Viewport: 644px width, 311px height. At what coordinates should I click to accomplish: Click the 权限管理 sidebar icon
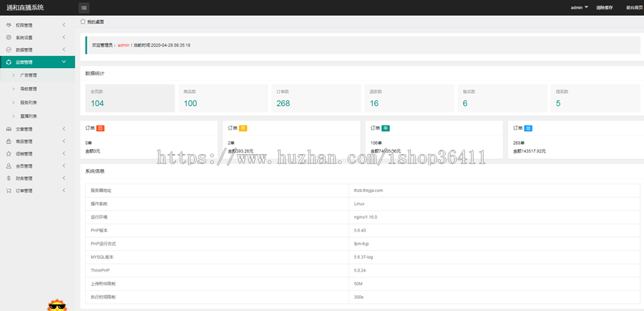coord(9,25)
